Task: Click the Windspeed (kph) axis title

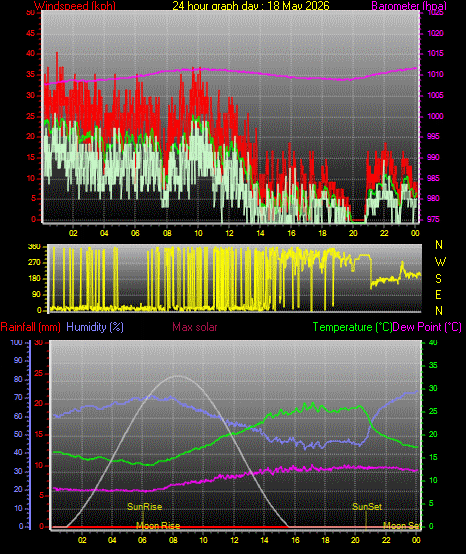Action: tap(75, 6)
